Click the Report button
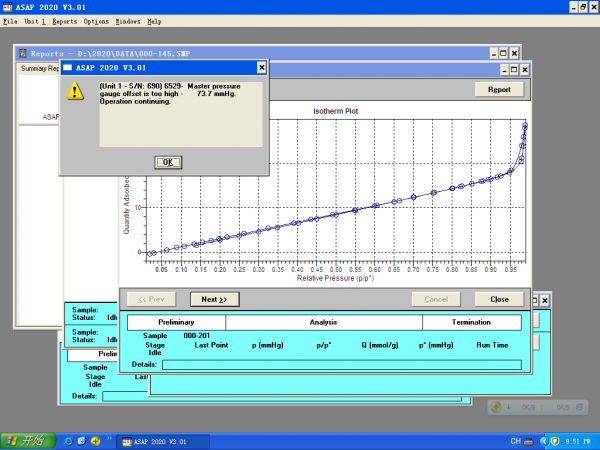600x450 pixels. (x=499, y=89)
